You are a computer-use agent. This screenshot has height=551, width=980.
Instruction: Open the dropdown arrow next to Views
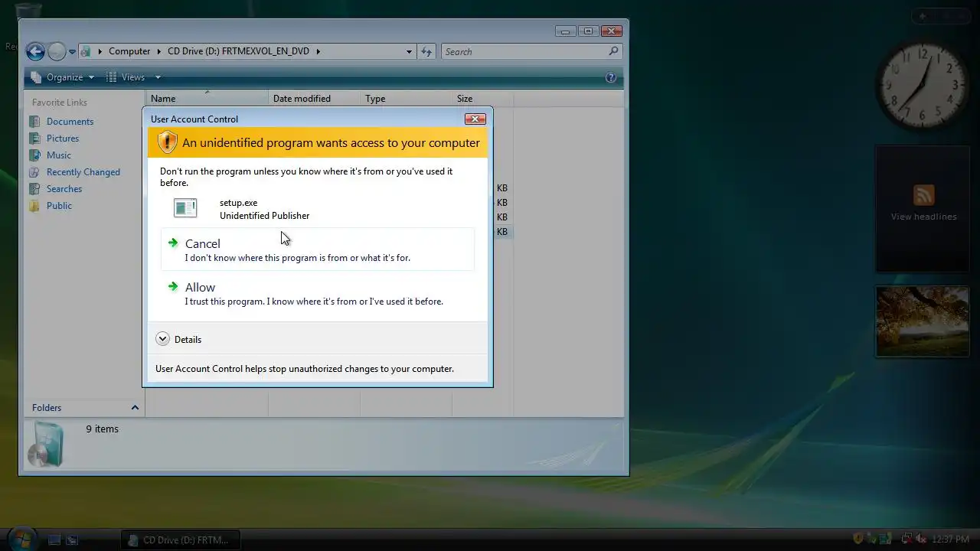[158, 77]
